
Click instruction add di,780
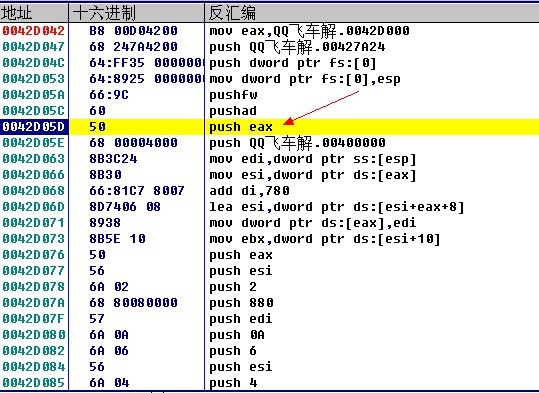click(x=250, y=191)
